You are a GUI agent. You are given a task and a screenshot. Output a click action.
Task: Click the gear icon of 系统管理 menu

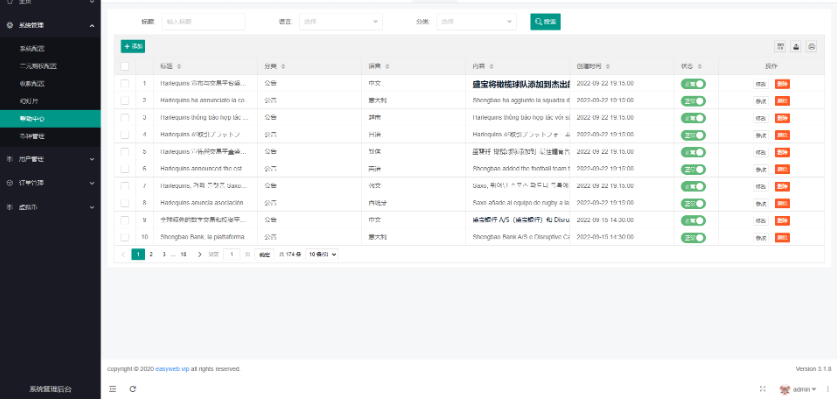(9, 25)
